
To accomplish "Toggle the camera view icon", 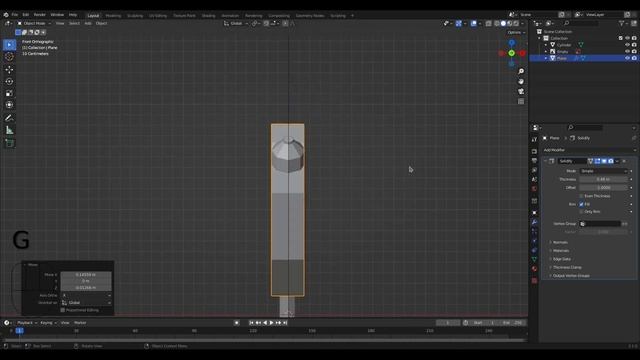I will 521,91.
